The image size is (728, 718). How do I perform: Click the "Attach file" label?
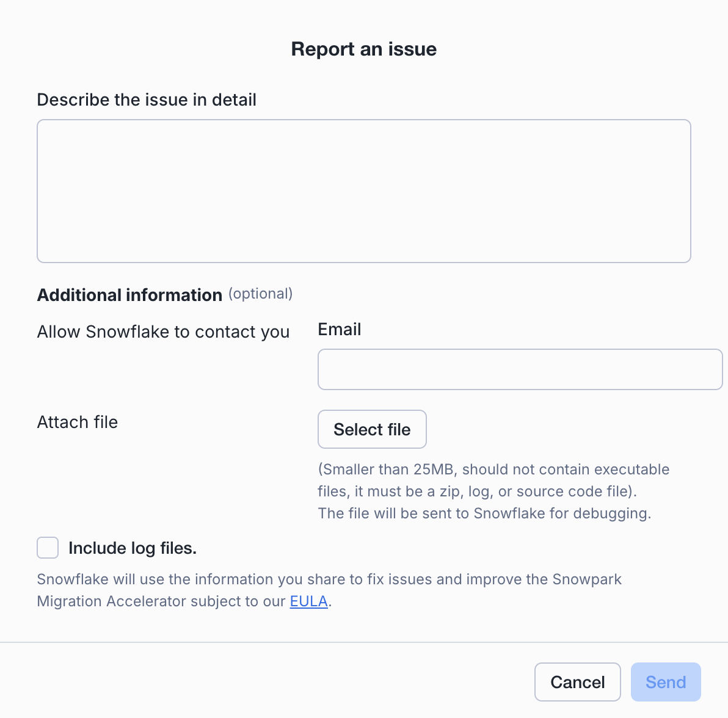click(78, 422)
